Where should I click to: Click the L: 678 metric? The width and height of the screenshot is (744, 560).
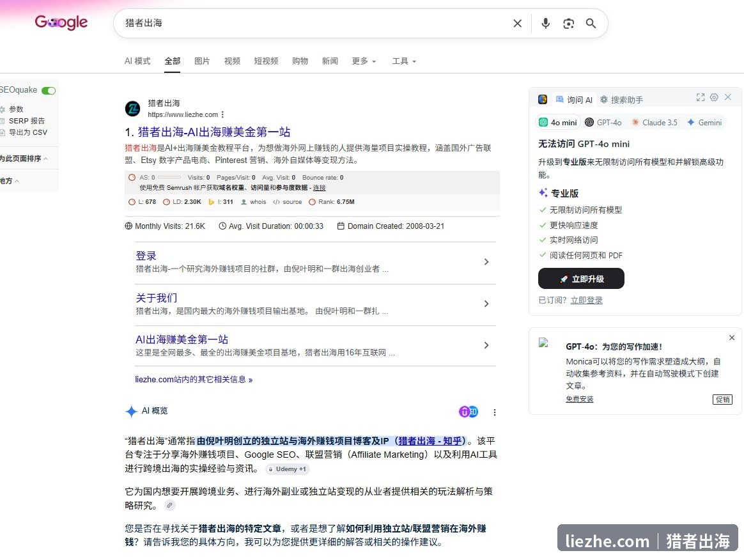[x=143, y=202]
